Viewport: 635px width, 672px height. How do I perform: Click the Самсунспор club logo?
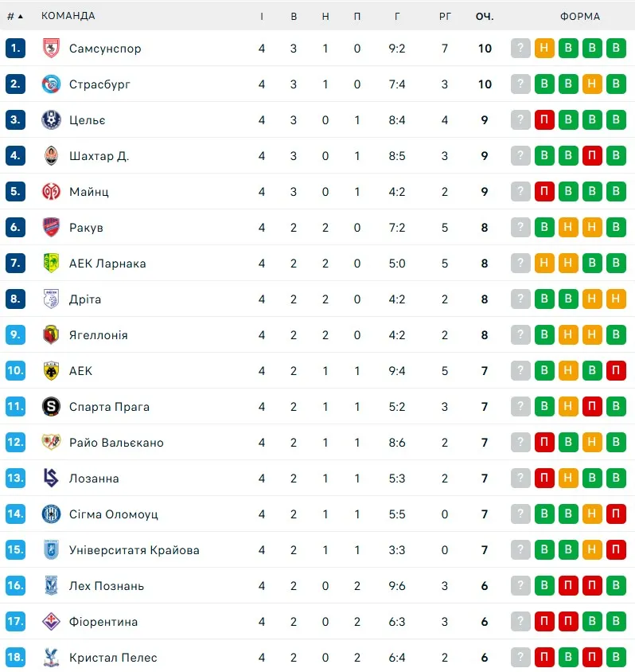[x=51, y=49]
